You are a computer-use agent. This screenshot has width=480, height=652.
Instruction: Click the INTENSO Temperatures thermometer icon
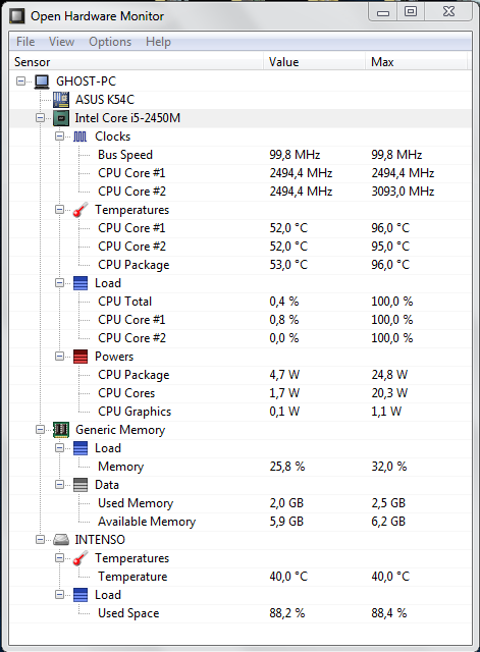[x=80, y=558]
